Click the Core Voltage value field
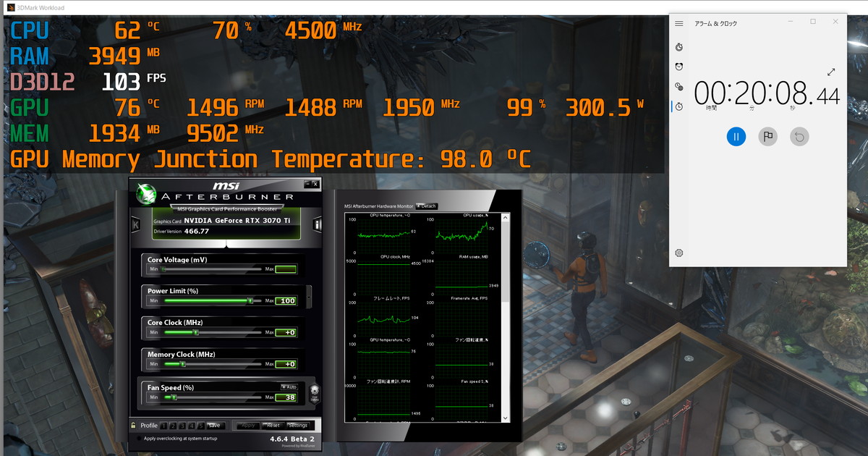Viewport: 868px width, 456px height. [286, 269]
